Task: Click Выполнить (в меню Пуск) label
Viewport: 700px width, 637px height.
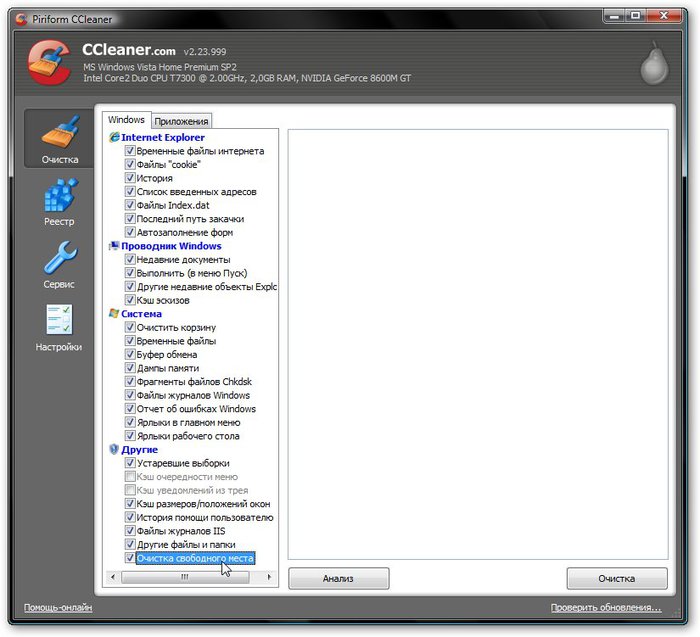Action: pos(192,273)
